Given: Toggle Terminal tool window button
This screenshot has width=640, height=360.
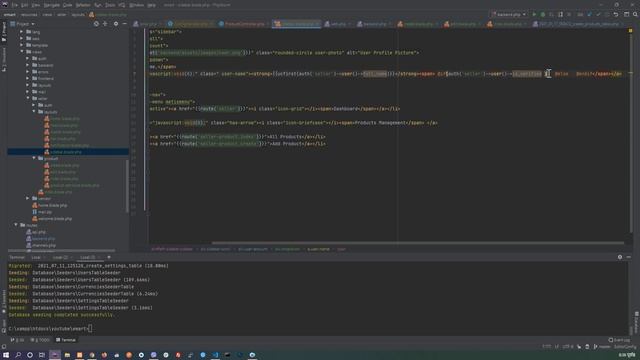Looking at the screenshot, I should coord(66,340).
